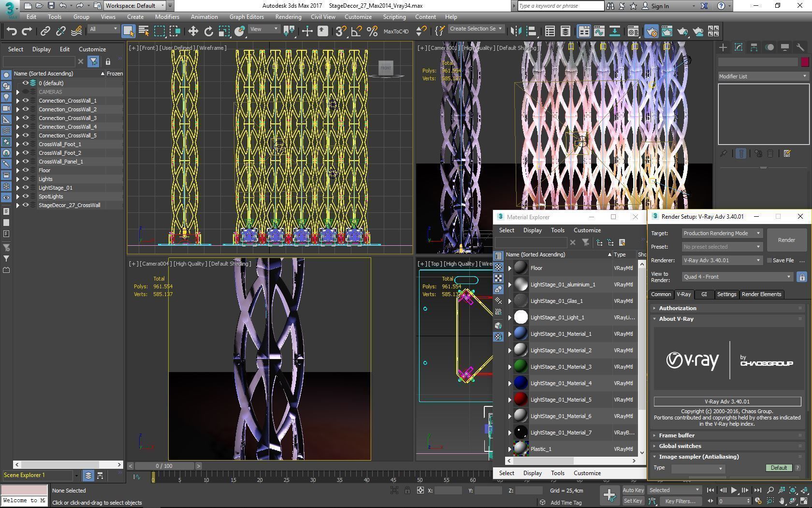
Task: Open the Rendering menu
Action: [x=288, y=17]
